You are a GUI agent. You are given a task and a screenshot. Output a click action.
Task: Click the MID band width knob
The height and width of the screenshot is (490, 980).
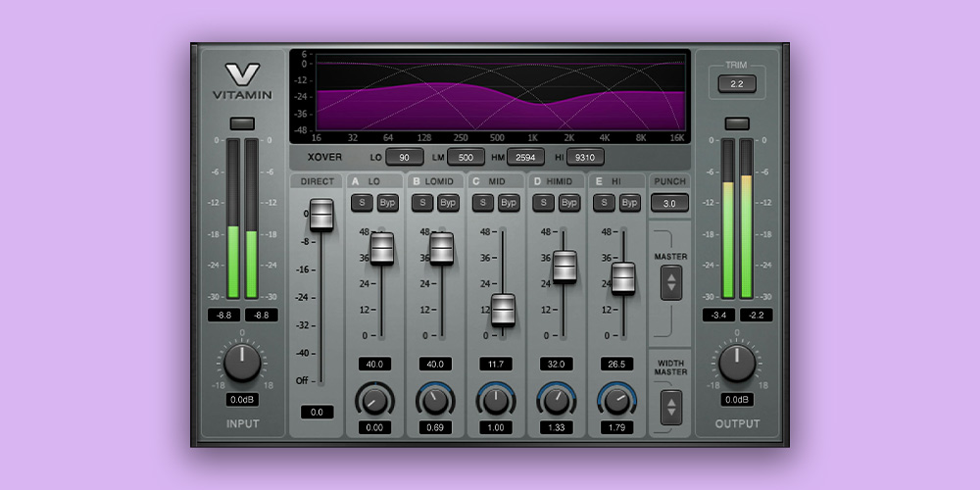point(496,401)
